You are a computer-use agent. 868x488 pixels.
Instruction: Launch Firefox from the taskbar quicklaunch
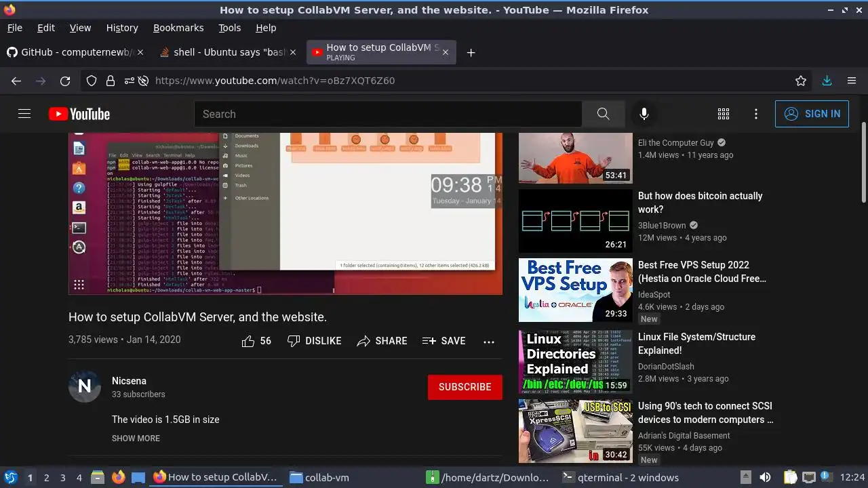(x=119, y=477)
